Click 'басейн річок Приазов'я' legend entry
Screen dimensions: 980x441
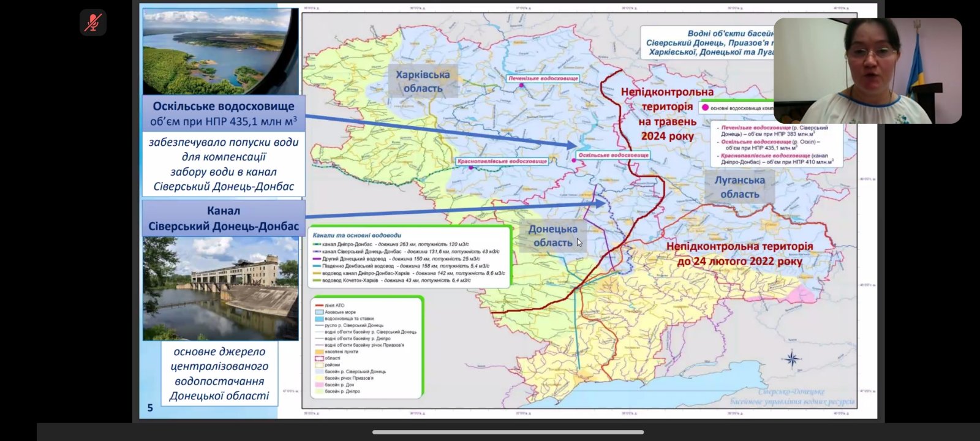coord(345,378)
